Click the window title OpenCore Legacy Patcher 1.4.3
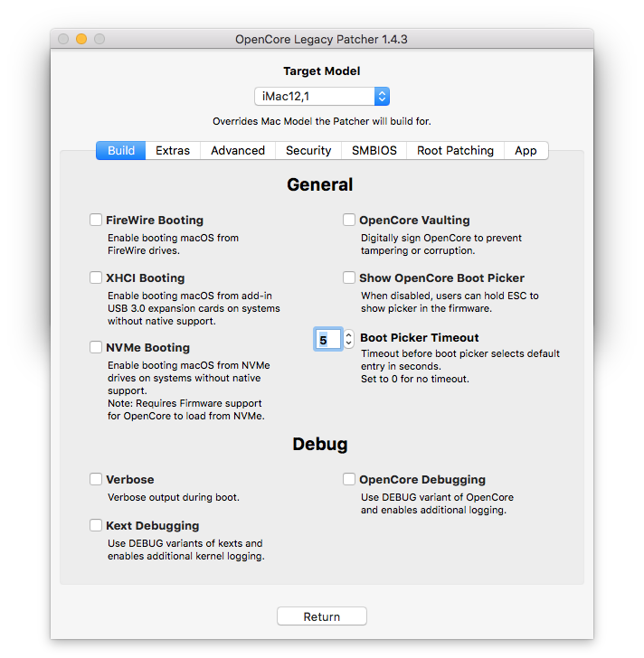 [321, 39]
